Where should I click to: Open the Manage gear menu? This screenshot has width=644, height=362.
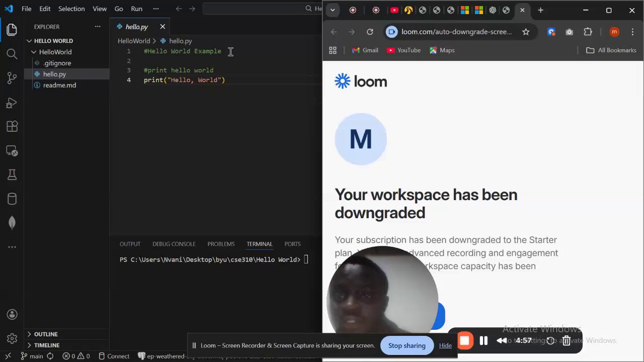(x=12, y=339)
